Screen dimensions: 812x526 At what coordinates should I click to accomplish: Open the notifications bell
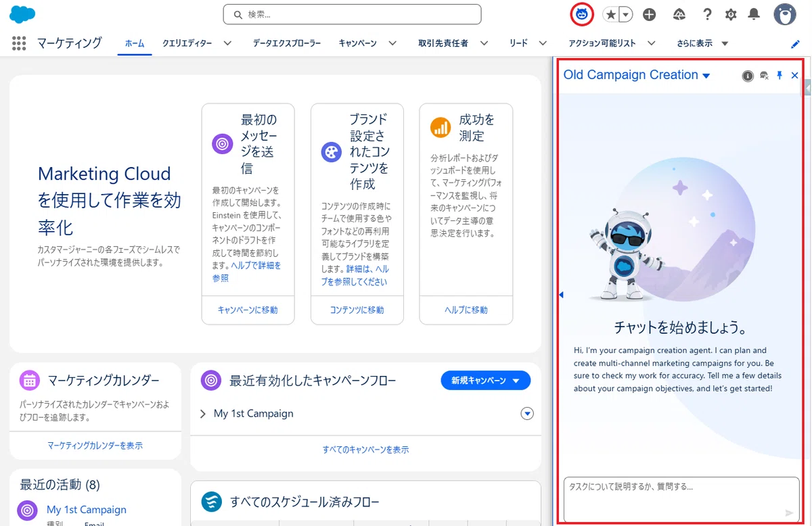(754, 14)
